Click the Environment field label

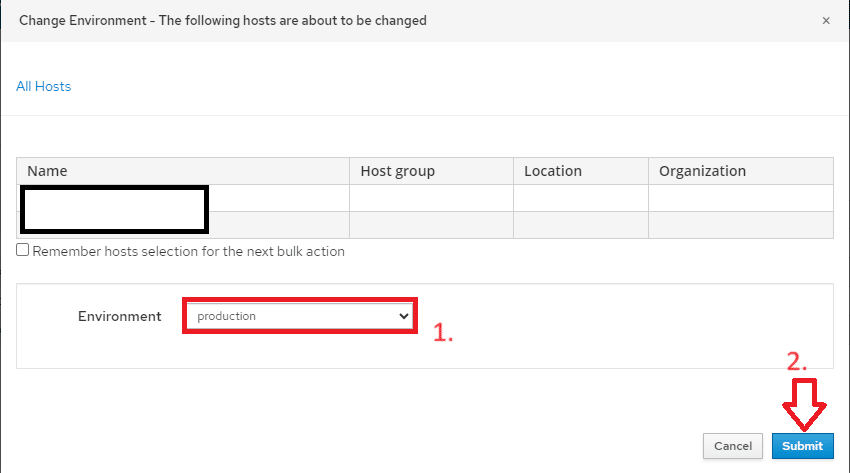tap(120, 316)
